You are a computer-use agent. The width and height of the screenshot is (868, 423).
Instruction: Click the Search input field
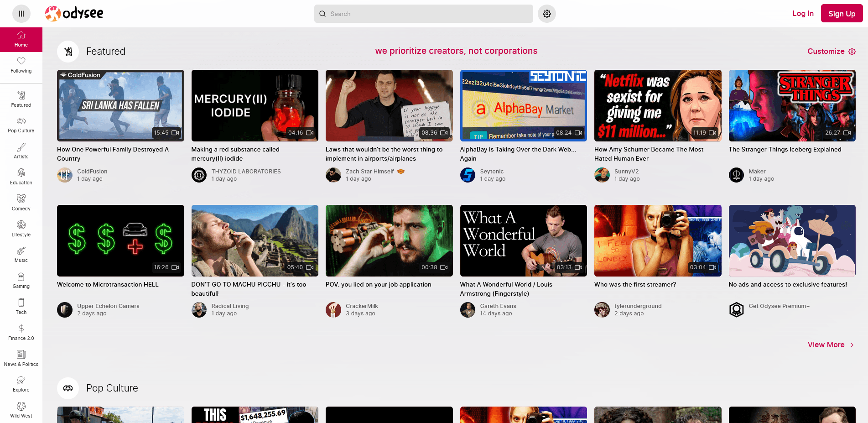tap(423, 14)
